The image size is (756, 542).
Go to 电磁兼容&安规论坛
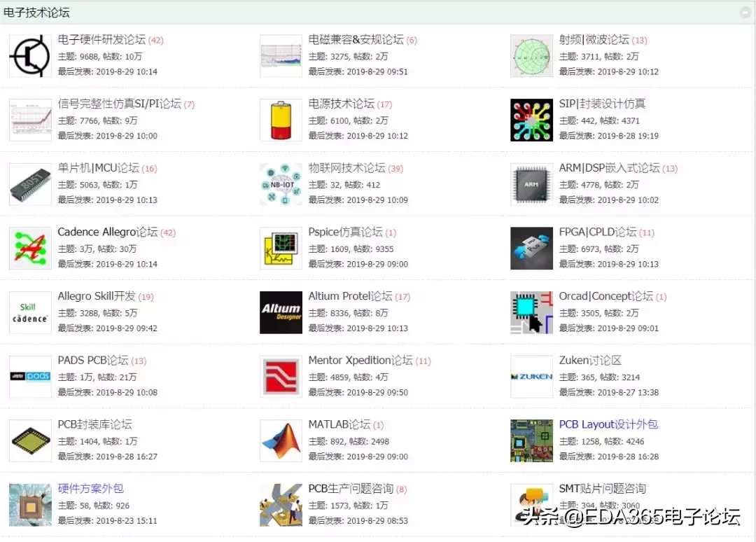[x=356, y=39]
